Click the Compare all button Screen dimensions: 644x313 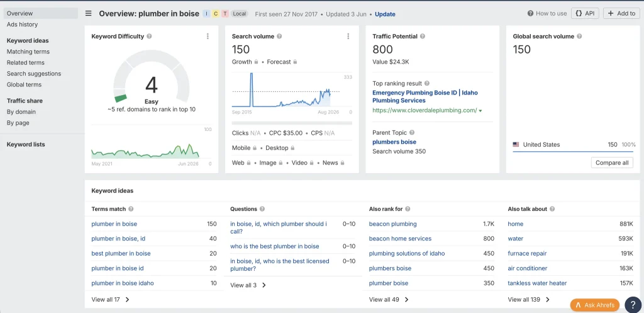click(x=612, y=162)
